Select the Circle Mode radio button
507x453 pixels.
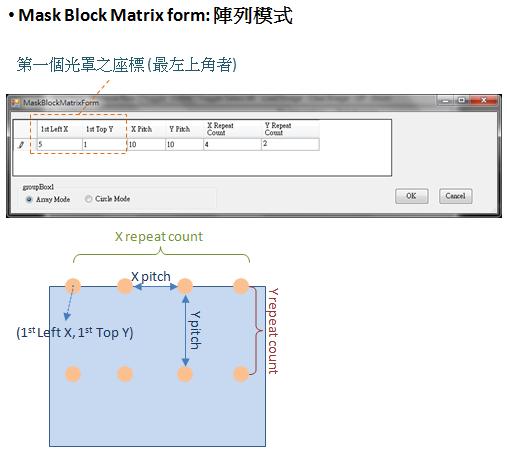88,199
